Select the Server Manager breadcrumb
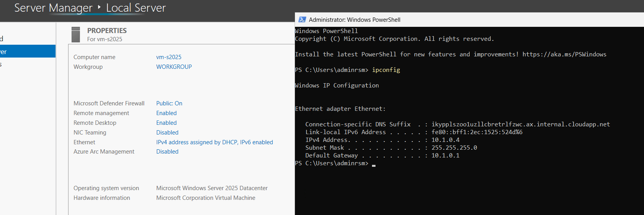This screenshot has width=644, height=215. click(53, 8)
